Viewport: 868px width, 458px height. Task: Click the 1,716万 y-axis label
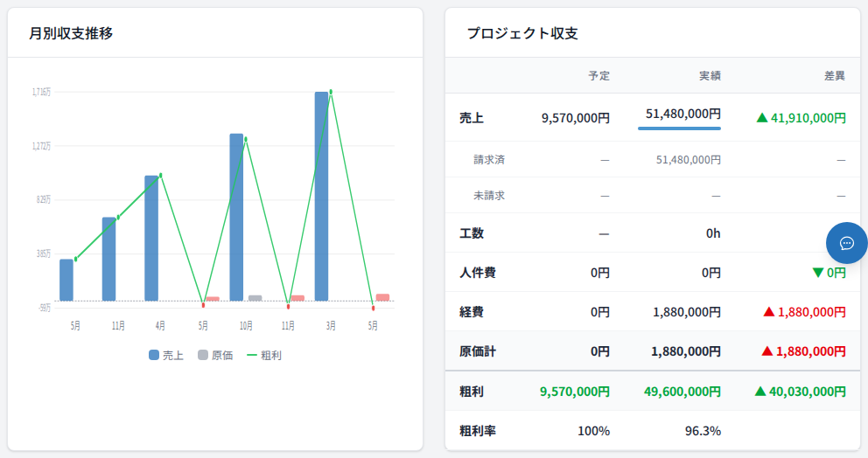[41, 92]
